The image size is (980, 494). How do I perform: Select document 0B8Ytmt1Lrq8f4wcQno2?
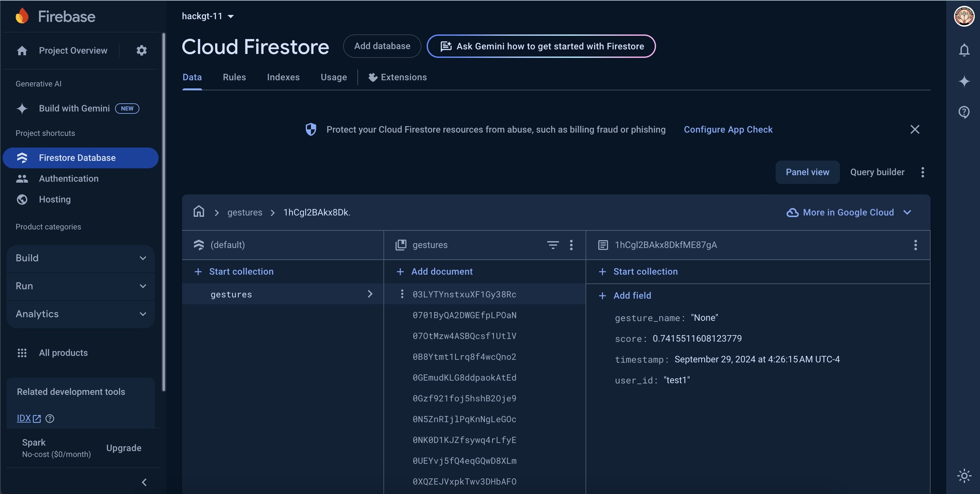[x=464, y=357]
